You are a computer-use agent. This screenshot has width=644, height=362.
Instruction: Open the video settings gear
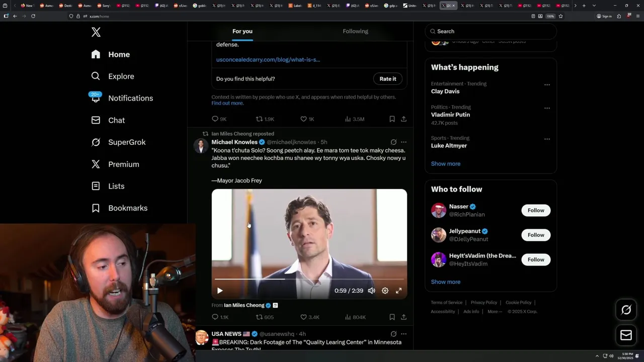385,291
